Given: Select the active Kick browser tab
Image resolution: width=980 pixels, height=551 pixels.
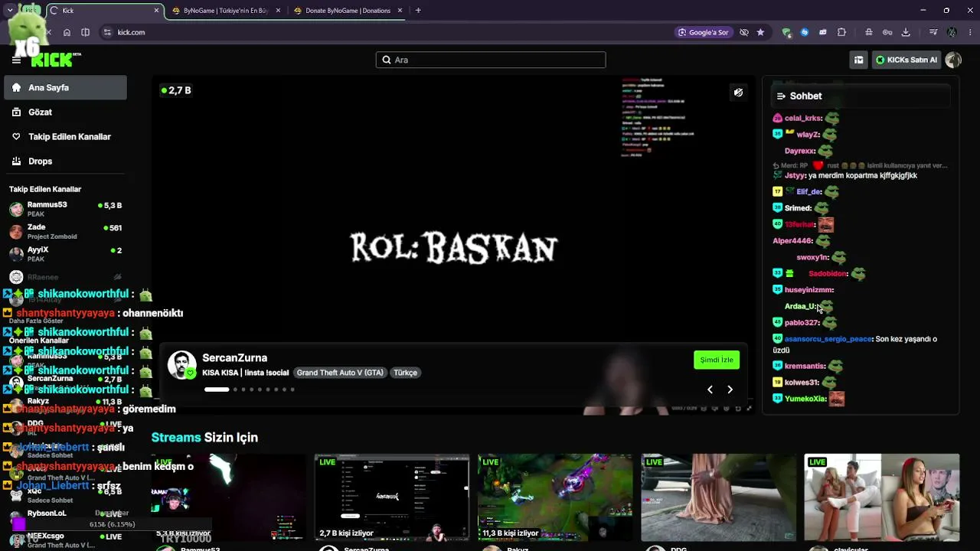Looking at the screenshot, I should click(x=104, y=11).
